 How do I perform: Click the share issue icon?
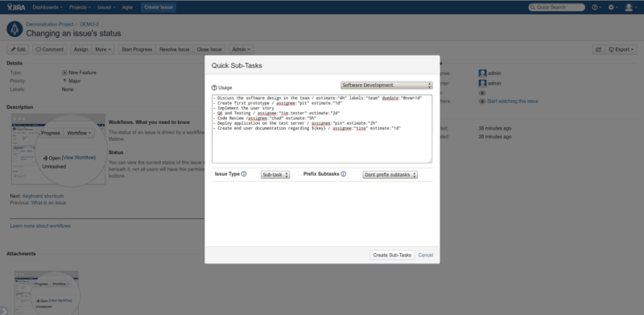(x=598, y=49)
